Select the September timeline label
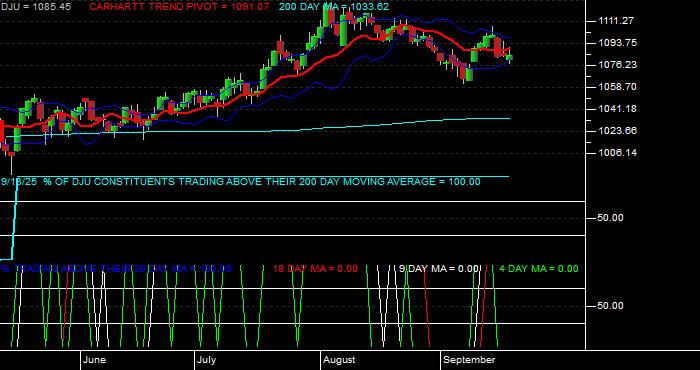Image resolution: width=700 pixels, height=370 pixels. pos(469,360)
